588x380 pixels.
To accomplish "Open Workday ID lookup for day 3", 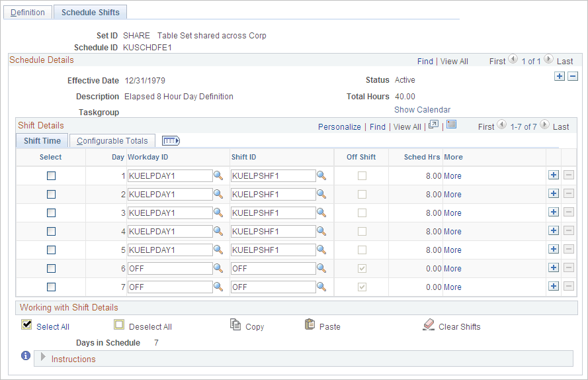I will (x=218, y=212).
